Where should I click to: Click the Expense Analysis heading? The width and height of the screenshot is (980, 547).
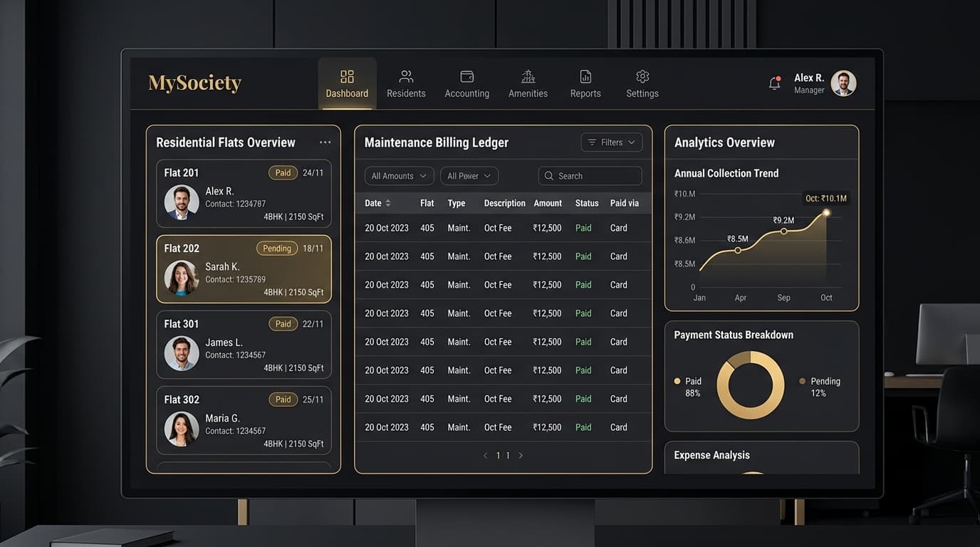pos(711,455)
